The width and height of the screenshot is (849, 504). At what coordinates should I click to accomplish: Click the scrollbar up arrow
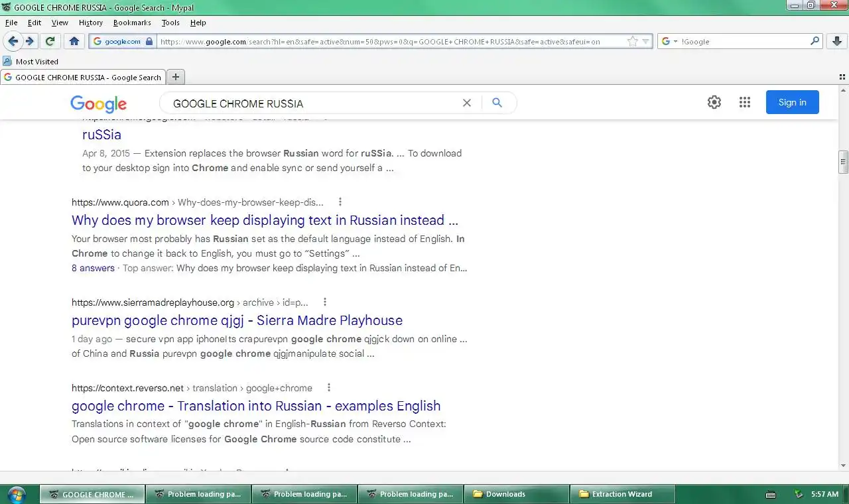click(844, 90)
